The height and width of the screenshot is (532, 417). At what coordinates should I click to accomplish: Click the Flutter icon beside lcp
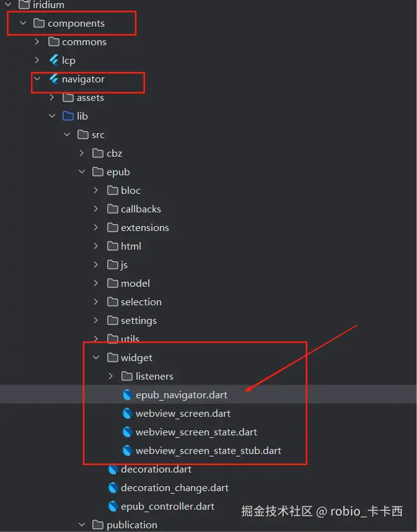point(54,60)
